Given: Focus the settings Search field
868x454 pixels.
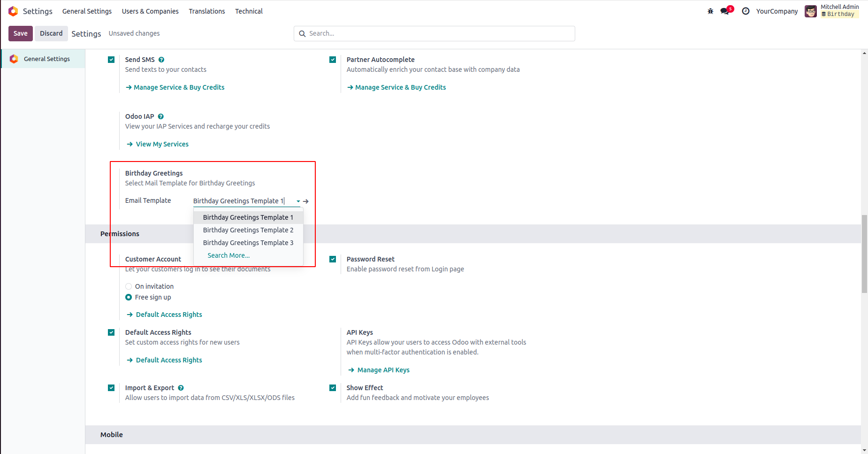Looking at the screenshot, I should (x=436, y=33).
